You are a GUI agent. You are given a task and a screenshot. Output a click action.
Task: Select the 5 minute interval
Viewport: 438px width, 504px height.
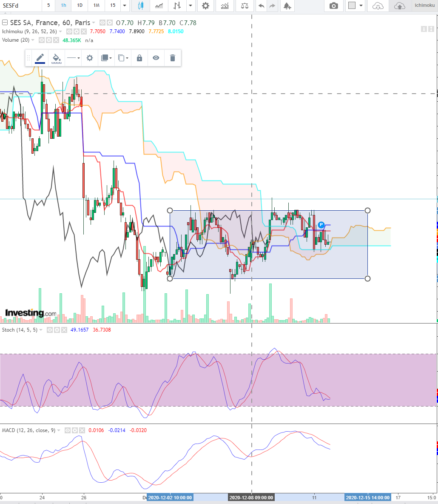click(48, 6)
